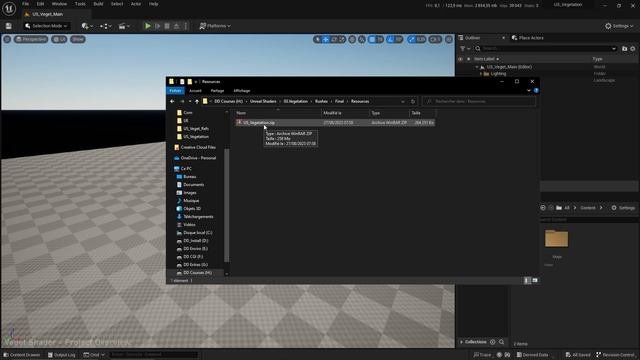Click the Stop square icon in toolbar
The image size is (640, 360).
click(167, 26)
